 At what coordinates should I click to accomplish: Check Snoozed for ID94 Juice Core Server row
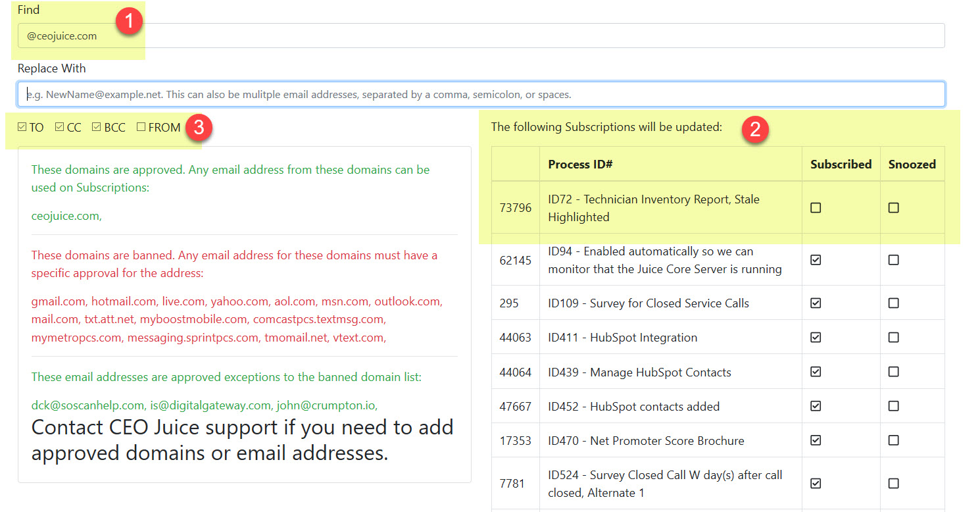[893, 260]
